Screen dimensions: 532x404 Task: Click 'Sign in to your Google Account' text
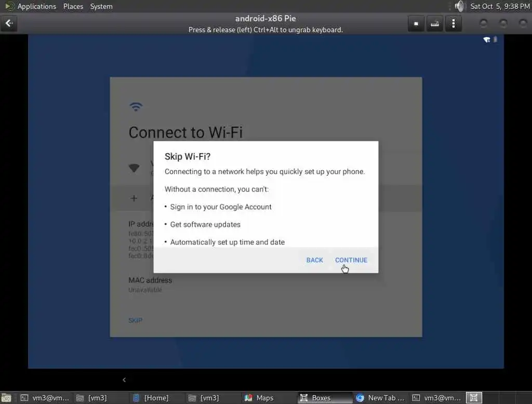tap(221, 207)
